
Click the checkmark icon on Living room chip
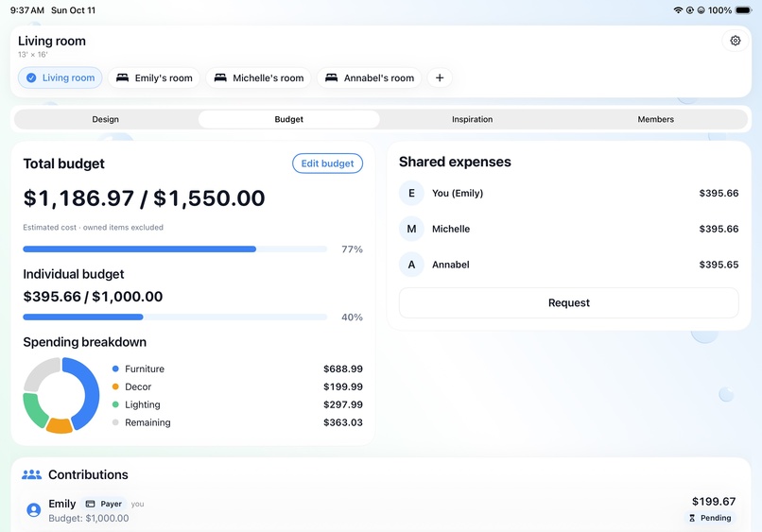pyautogui.click(x=31, y=77)
